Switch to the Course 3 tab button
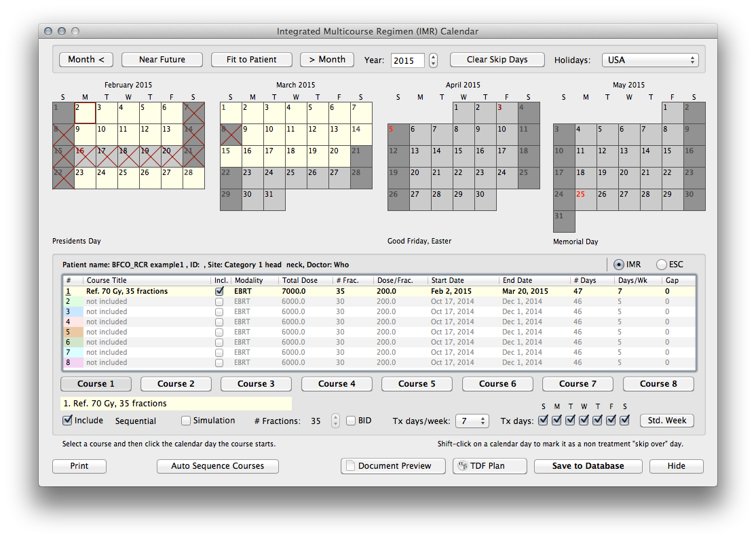Image resolution: width=756 pixels, height=540 pixels. tap(256, 384)
